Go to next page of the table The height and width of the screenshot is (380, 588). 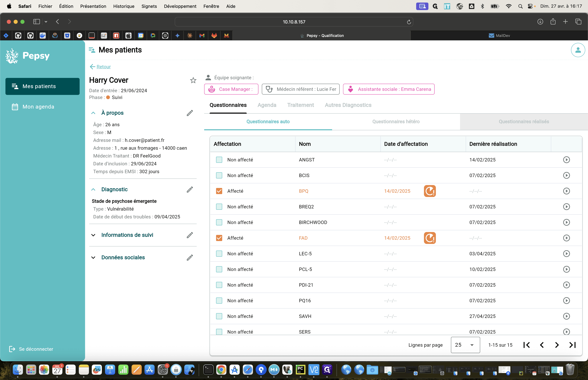coord(557,345)
